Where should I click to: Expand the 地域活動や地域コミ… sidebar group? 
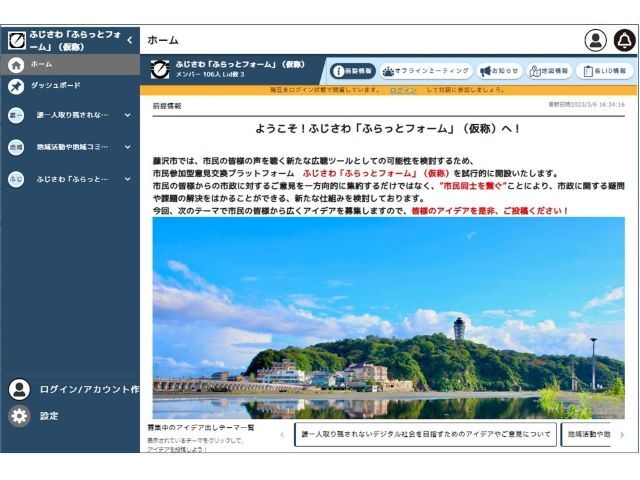pos(127,147)
